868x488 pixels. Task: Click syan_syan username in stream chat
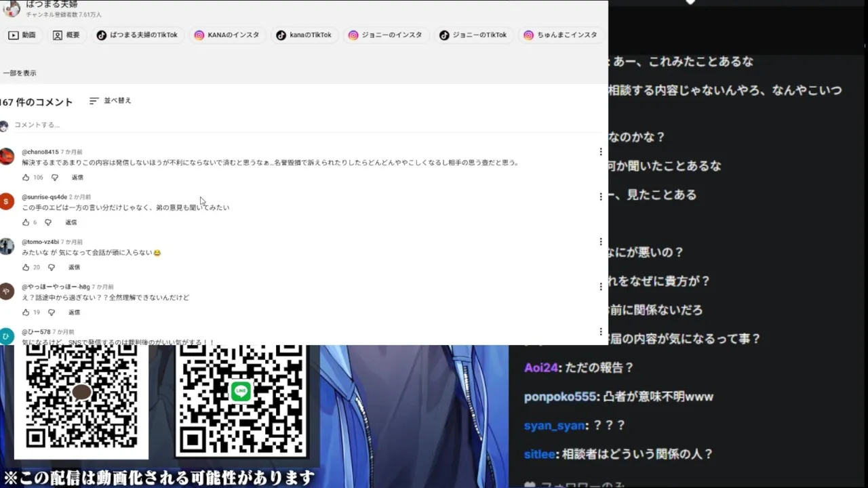[554, 426]
